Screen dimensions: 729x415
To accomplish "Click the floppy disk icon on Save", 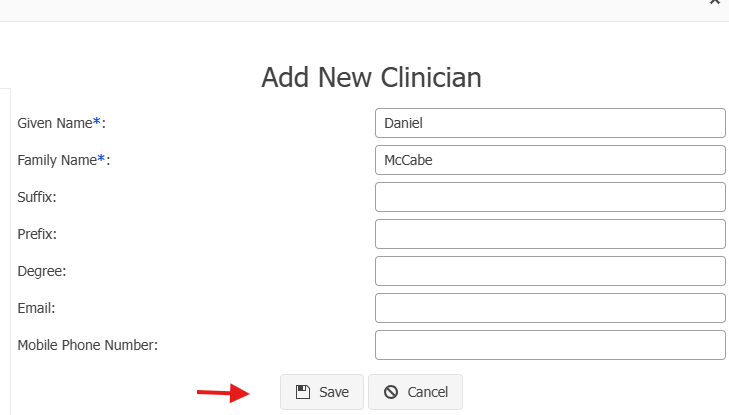I will [x=303, y=392].
